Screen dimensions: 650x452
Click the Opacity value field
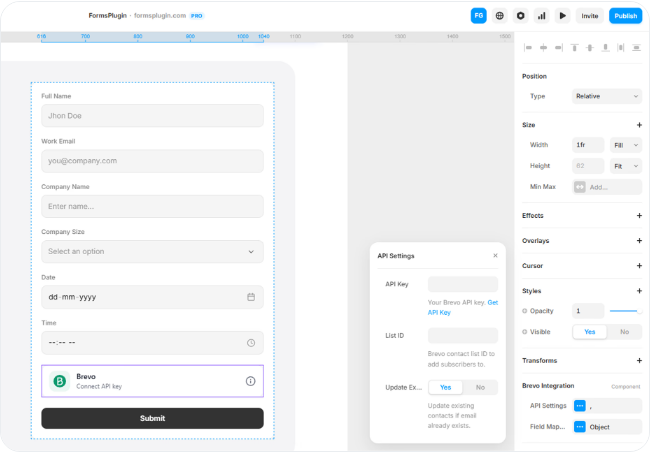588,311
